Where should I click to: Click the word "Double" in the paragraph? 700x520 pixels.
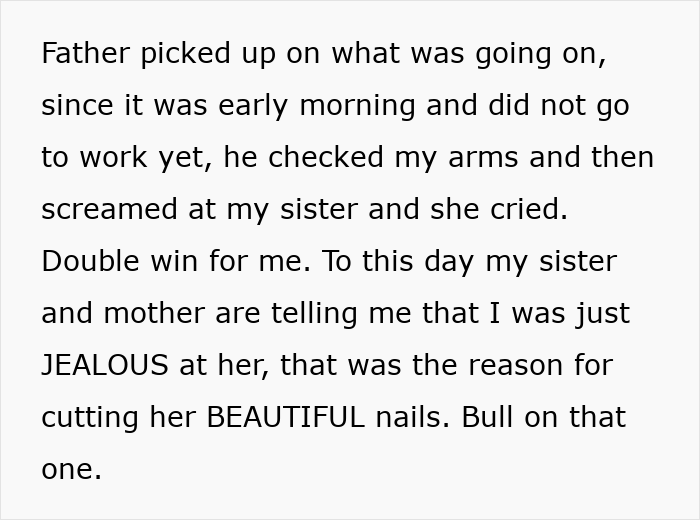pos(94,261)
